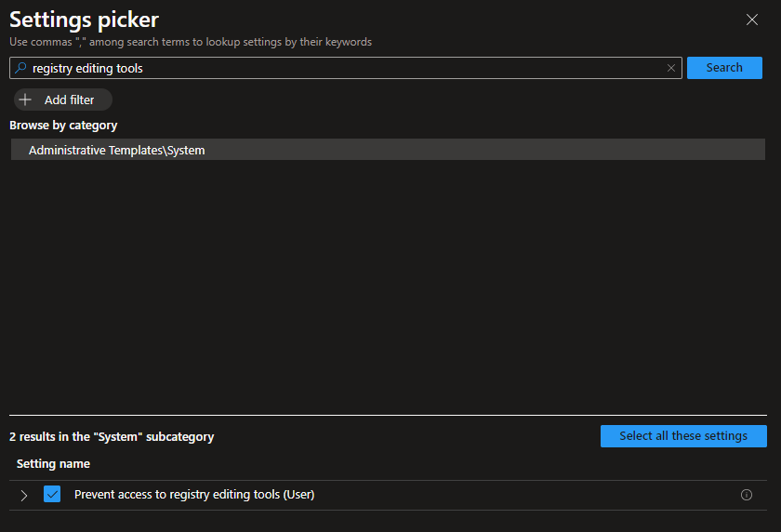Focus the registry editing tools search field
The height and width of the screenshot is (532, 781).
344,68
